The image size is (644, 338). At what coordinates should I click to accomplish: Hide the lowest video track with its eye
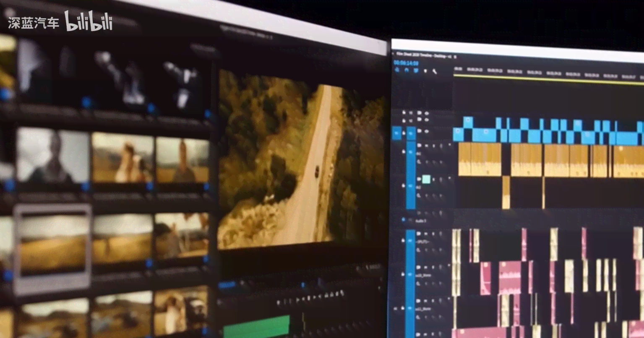point(426,131)
